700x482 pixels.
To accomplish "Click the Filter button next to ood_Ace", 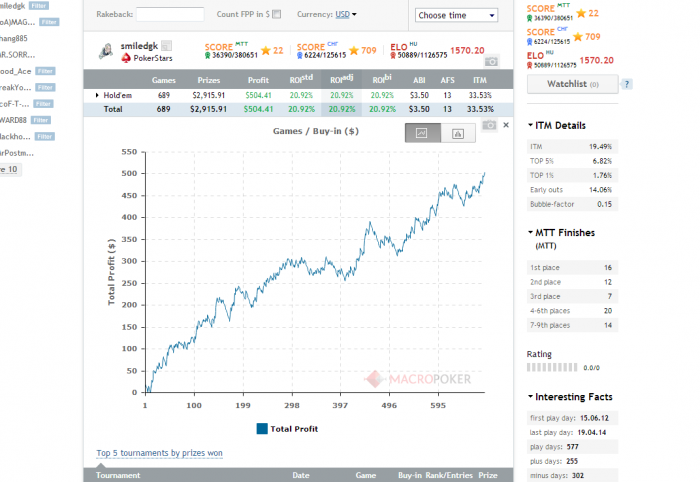I will pyautogui.click(x=45, y=71).
